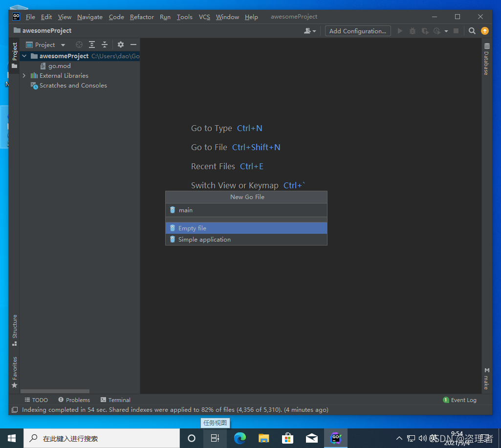Toggle the Project tool window side tab
Image resolution: width=501 pixels, height=448 pixels.
tap(14, 55)
